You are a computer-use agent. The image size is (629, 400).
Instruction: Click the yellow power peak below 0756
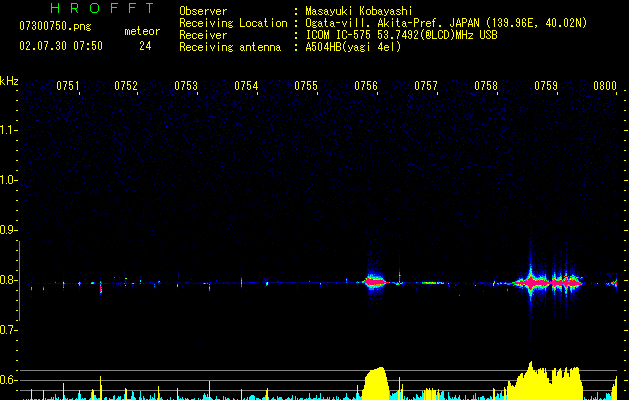point(376,383)
